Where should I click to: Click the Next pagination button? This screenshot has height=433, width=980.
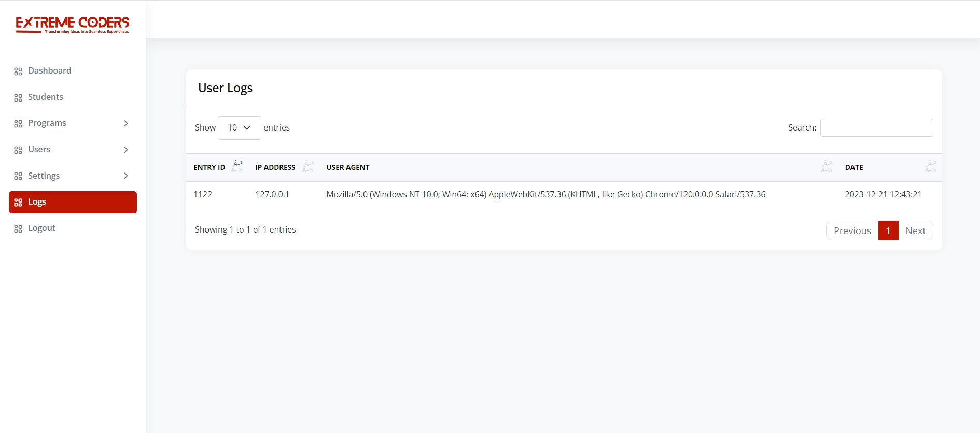point(915,231)
